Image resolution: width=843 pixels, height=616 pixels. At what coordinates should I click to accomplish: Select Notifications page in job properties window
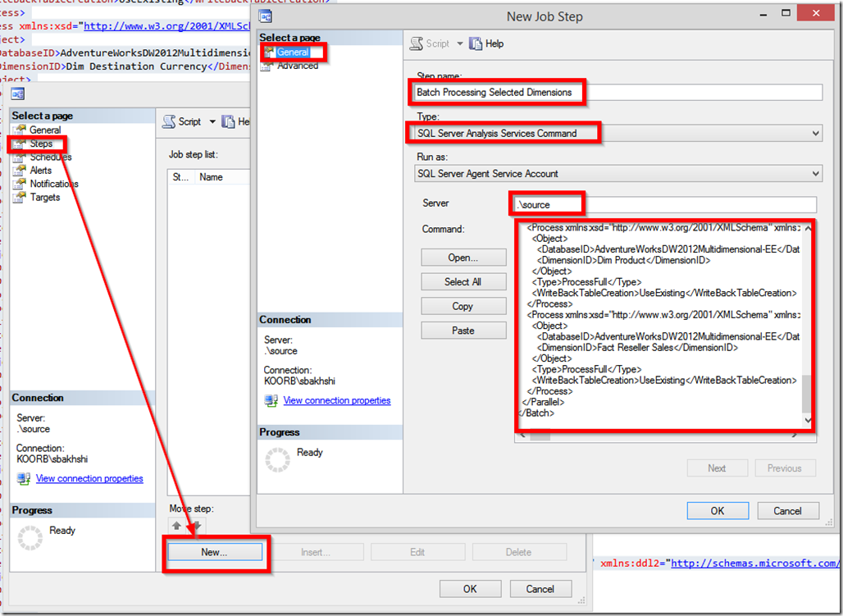click(54, 184)
